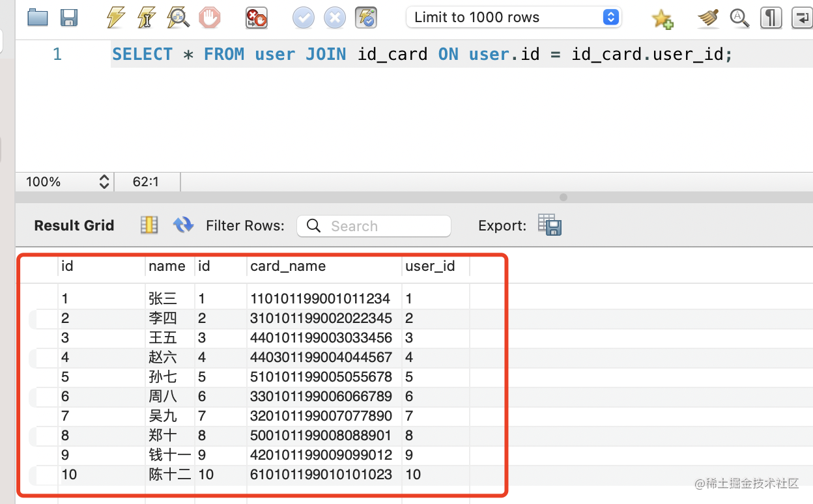Image resolution: width=813 pixels, height=504 pixels.
Task: Select the cell containing 陈十二
Action: [x=169, y=475]
